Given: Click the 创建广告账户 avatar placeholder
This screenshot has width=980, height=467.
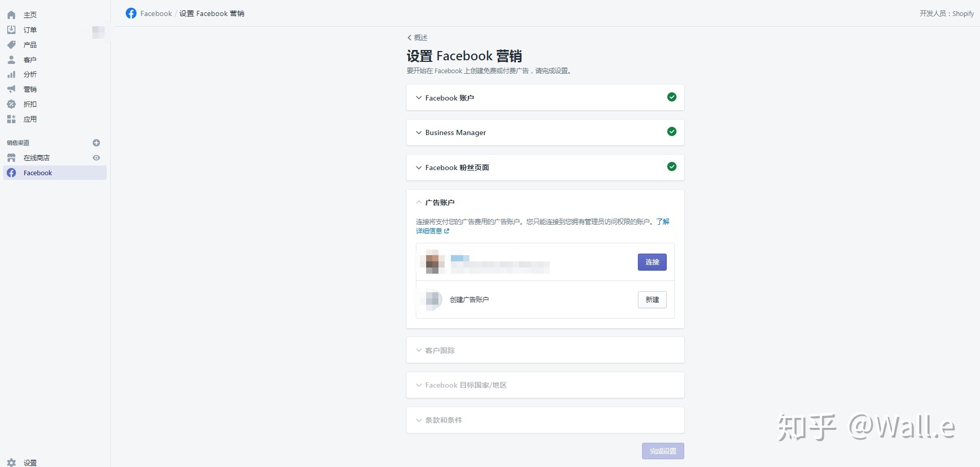Looking at the screenshot, I should point(430,299).
